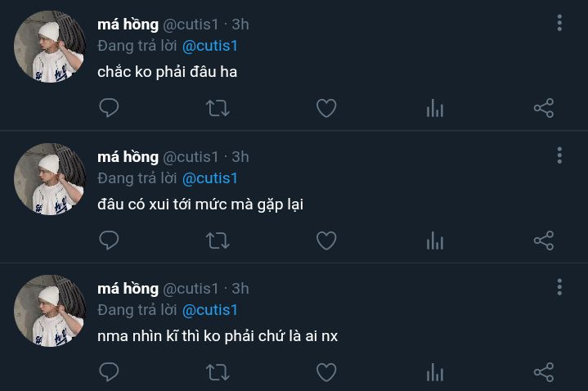Viewport: 588px width, 391px height.
Task: Reply to the "nma nhìn kĩ thì" tweet
Action: (x=109, y=372)
